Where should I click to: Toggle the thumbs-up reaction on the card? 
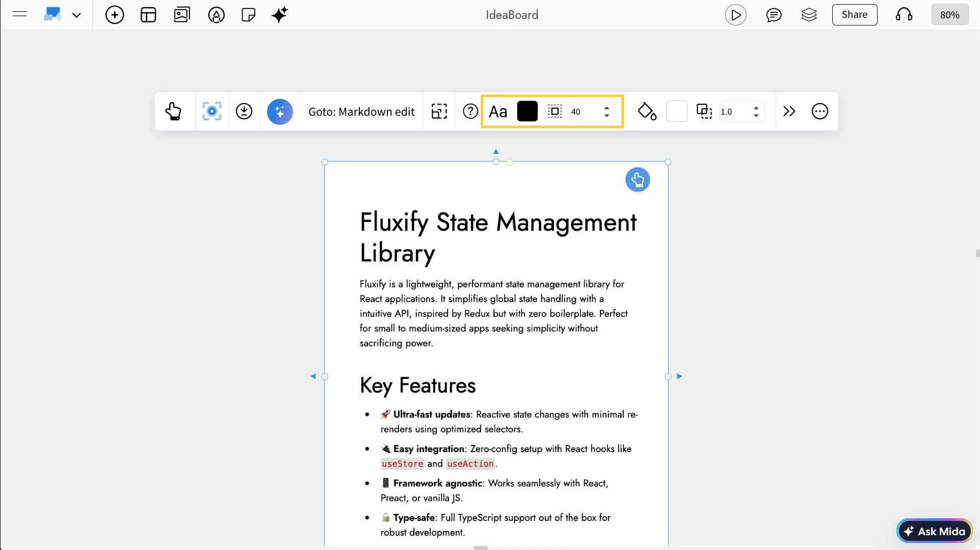point(638,179)
